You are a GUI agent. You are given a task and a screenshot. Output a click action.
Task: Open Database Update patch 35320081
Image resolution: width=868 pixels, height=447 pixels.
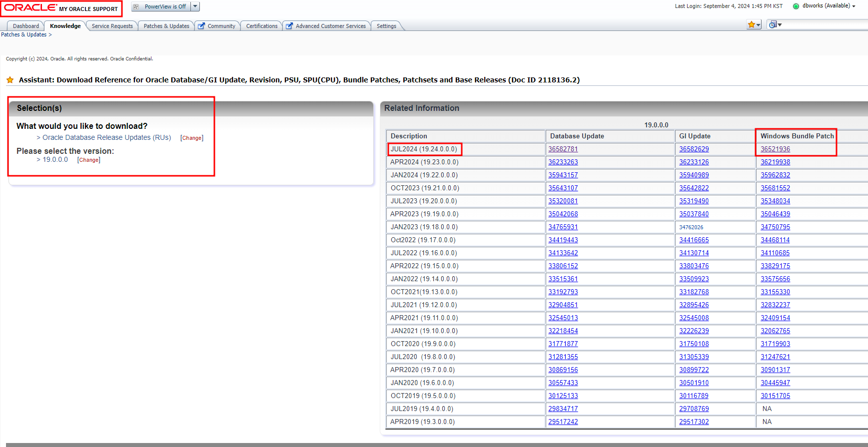563,201
